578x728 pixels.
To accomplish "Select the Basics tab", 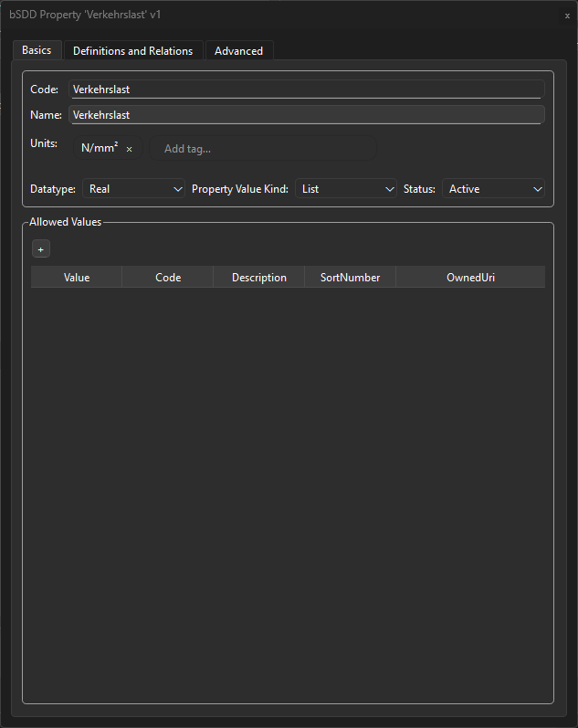I will [37, 50].
